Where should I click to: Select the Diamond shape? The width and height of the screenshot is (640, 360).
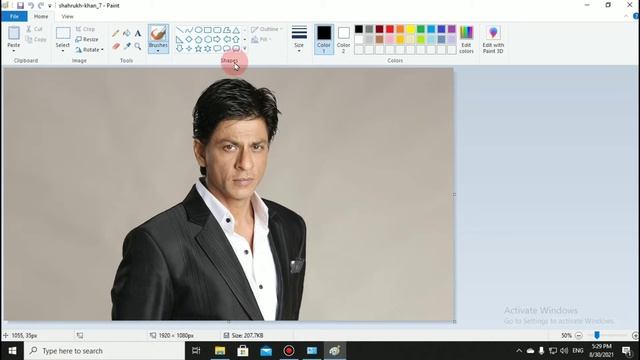click(189, 40)
